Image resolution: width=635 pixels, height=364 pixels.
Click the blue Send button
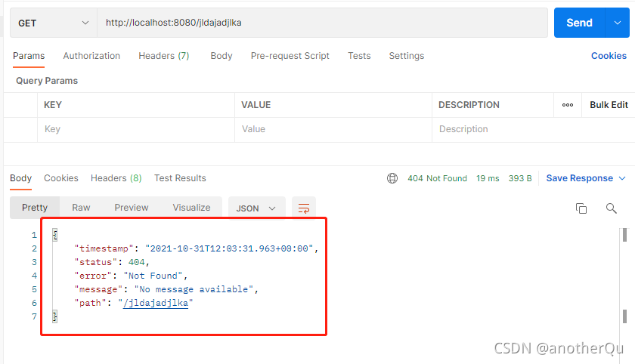[580, 23]
